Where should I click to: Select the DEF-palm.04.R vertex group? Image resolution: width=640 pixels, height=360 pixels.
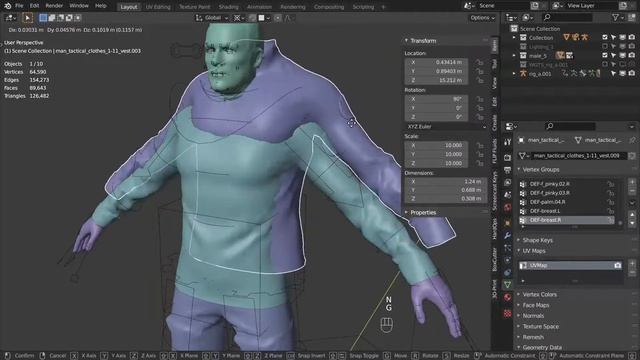(567, 202)
